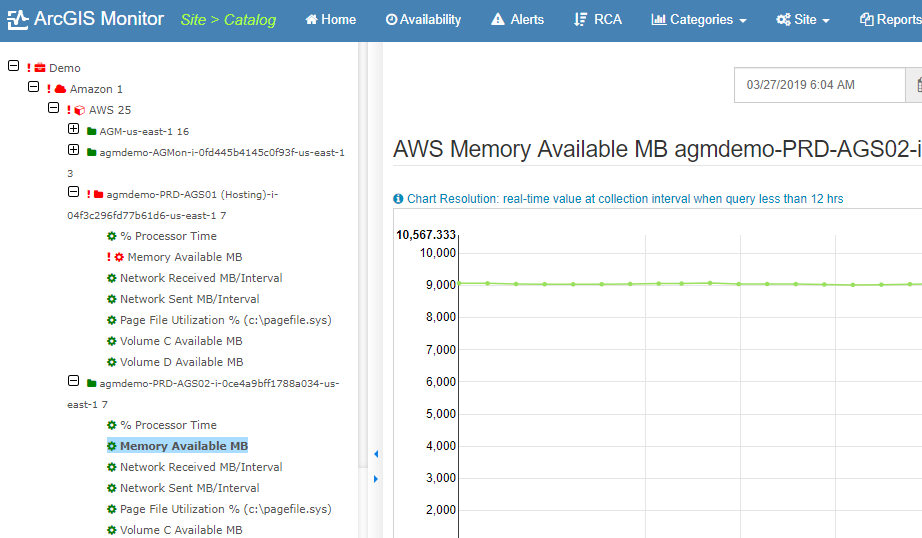
Task: Click gear icon of AGS01 Page File Utilization
Action: pyautogui.click(x=112, y=320)
